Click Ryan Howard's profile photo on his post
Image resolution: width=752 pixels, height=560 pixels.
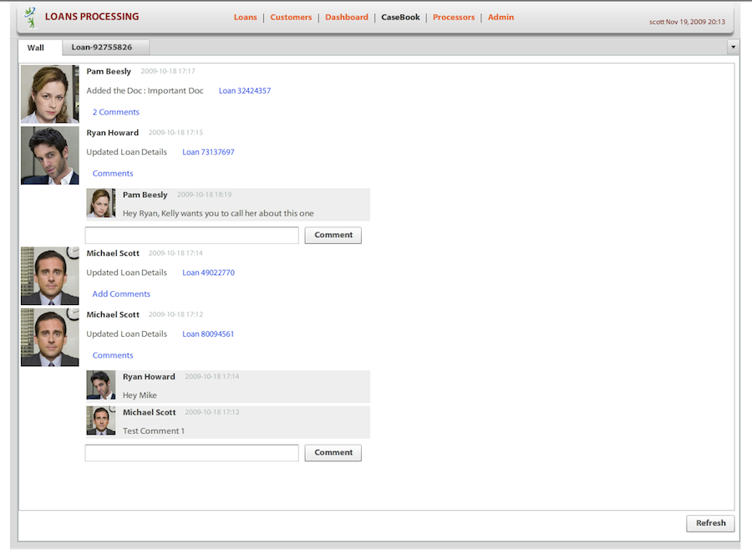coord(50,155)
